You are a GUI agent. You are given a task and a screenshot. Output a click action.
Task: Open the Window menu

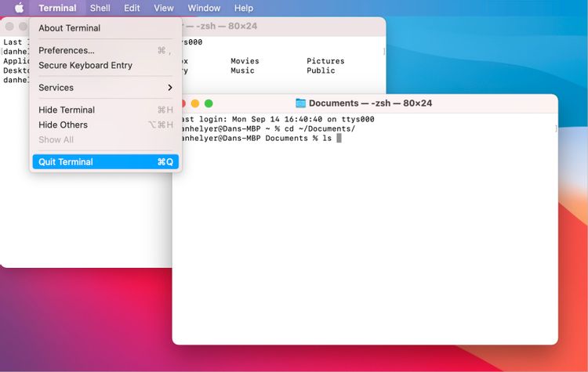coord(204,8)
